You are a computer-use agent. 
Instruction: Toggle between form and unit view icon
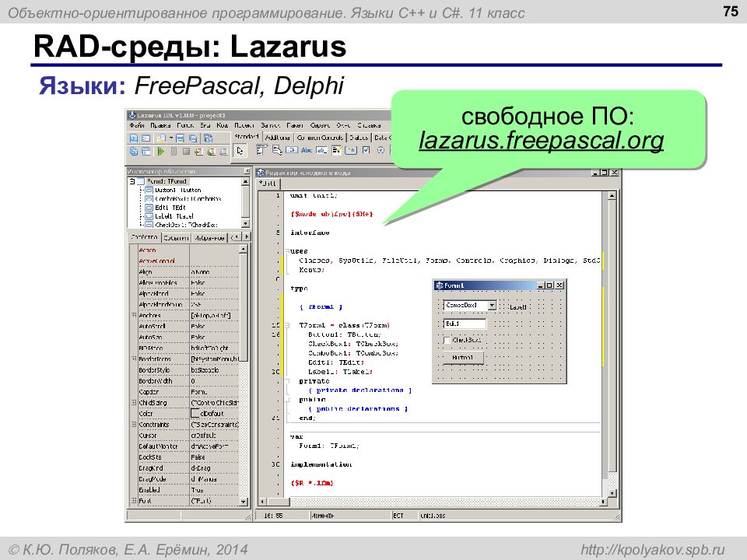(x=209, y=138)
